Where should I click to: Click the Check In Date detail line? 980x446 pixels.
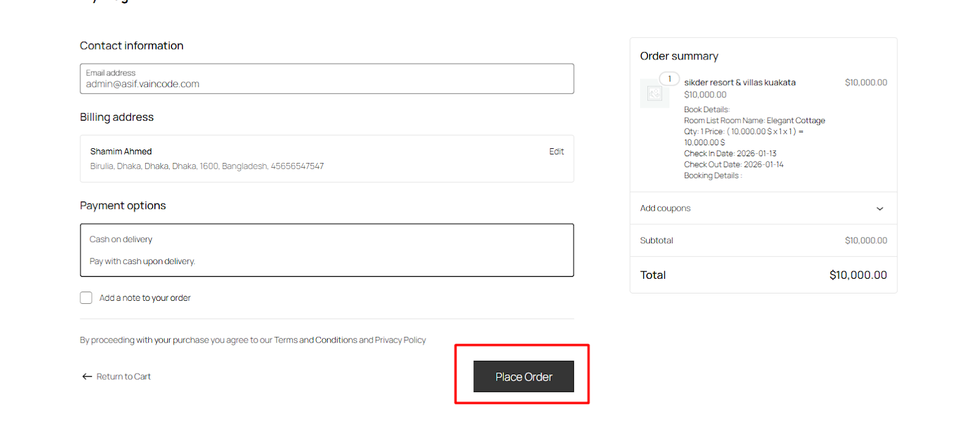click(x=730, y=154)
